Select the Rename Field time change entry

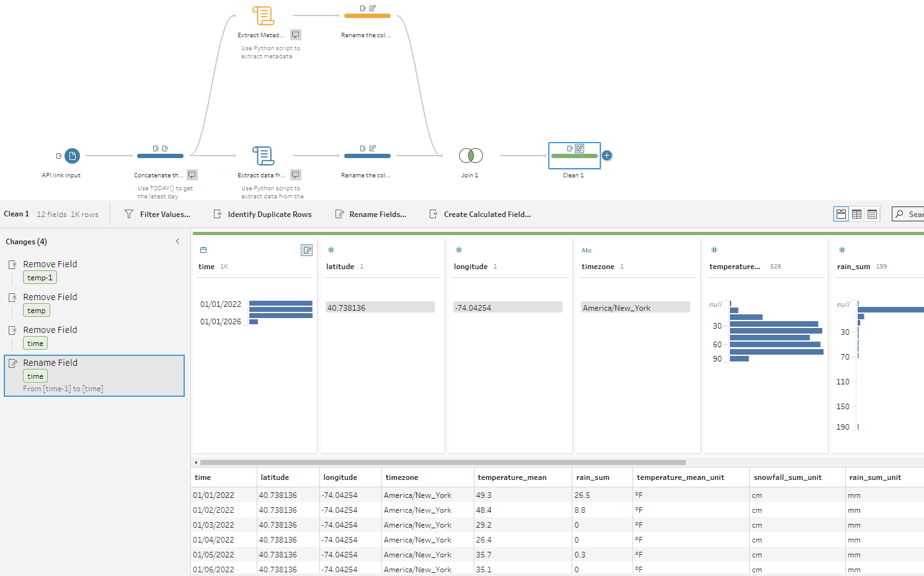pos(94,375)
